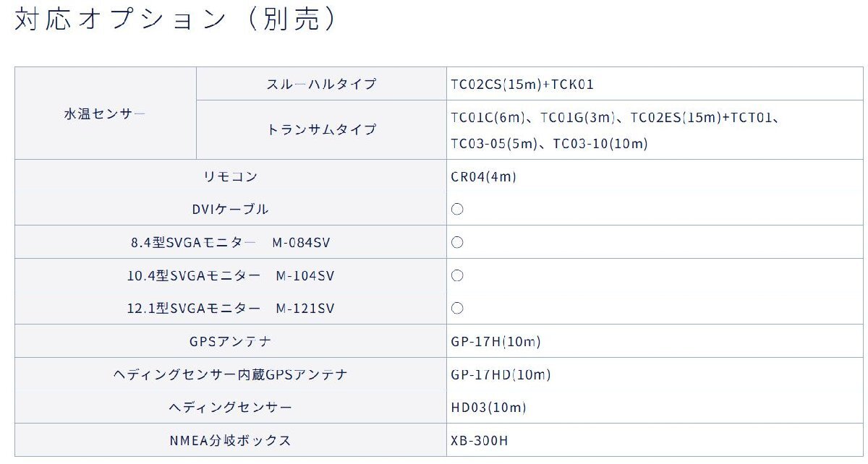The height and width of the screenshot is (464, 868).
Task: Select the GP-17HD(10m) value
Action: pos(501,375)
